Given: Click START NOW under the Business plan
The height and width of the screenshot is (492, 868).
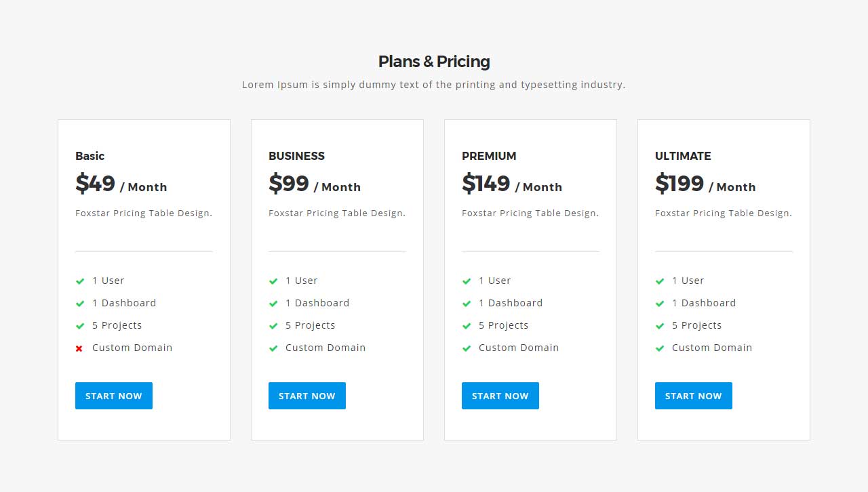Looking at the screenshot, I should point(307,396).
